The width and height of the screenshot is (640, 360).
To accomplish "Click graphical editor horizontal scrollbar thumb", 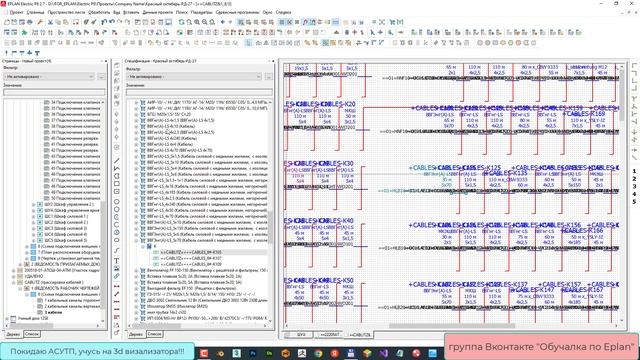I will (x=452, y=326).
